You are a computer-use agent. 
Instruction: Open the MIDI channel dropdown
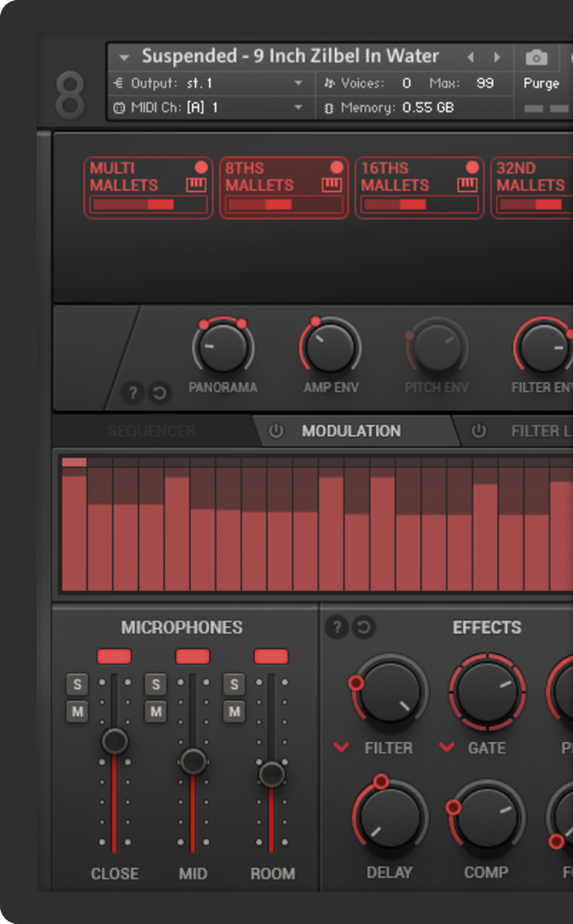click(298, 107)
